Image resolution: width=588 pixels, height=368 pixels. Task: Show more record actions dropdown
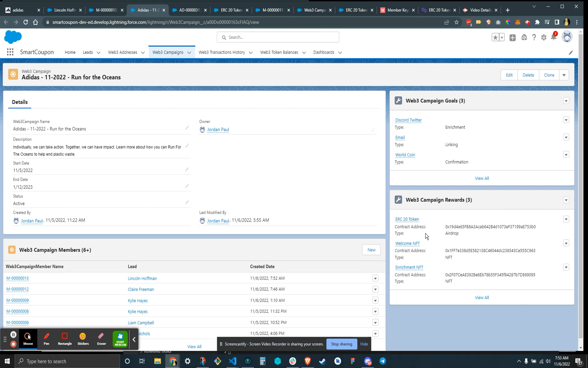point(564,75)
